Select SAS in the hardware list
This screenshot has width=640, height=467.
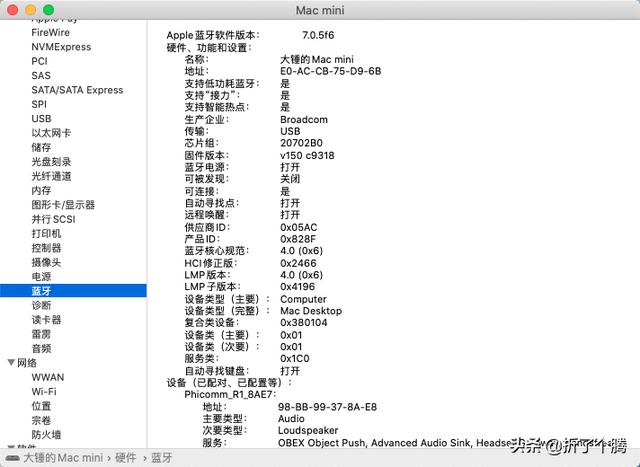pyautogui.click(x=41, y=76)
